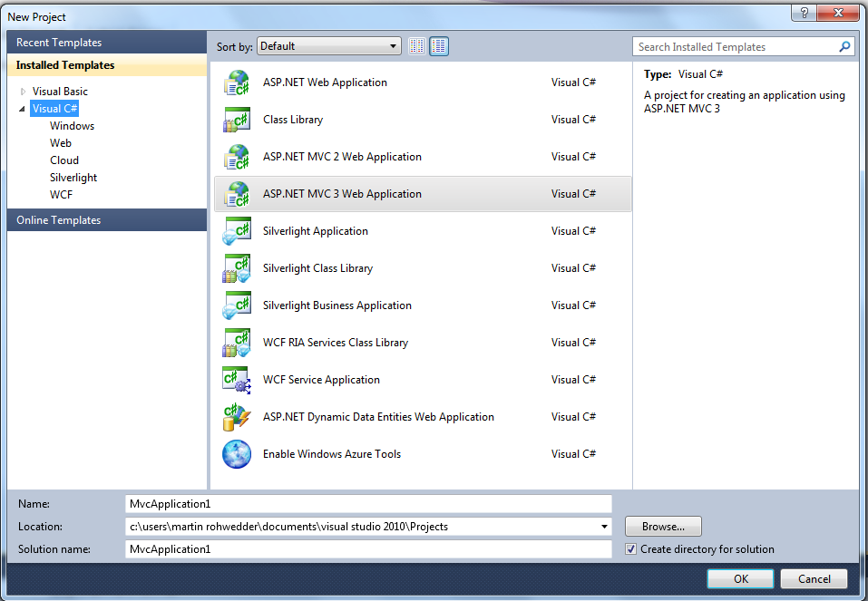
Task: Select 'Silverlight Business Application' template name
Action: [x=337, y=305]
